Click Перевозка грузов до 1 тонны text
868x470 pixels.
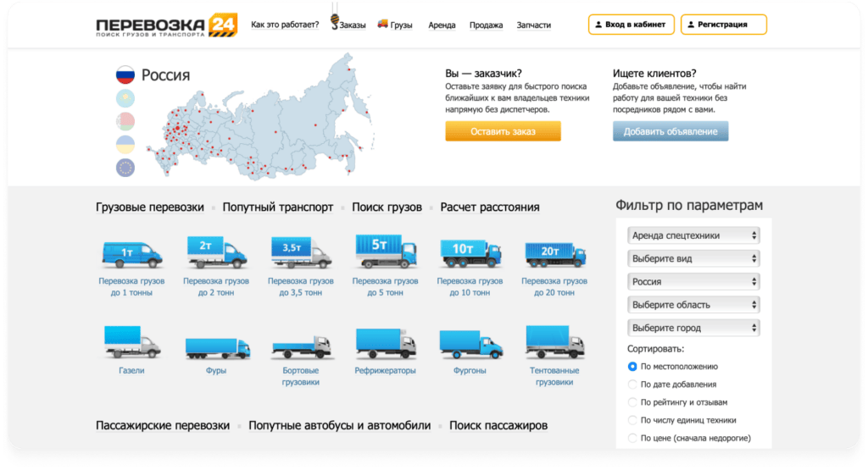pyautogui.click(x=131, y=287)
